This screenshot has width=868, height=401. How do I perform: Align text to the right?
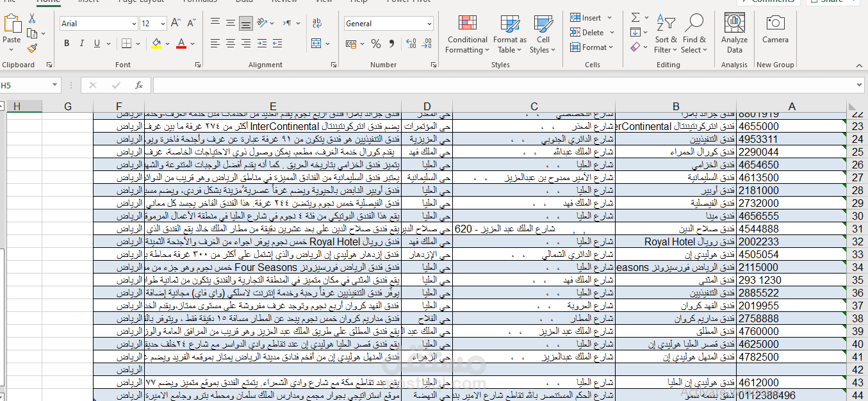point(246,44)
